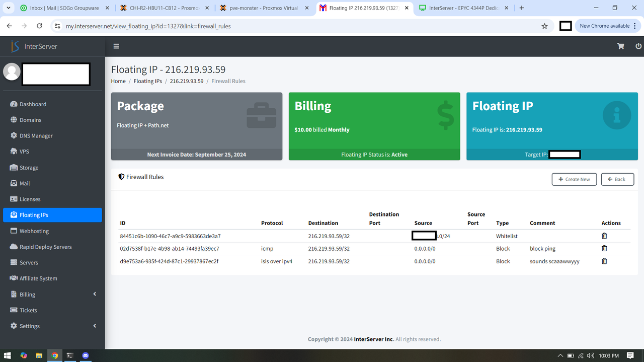Click rule ID 84451c6b-1090-46c7-a9c9-5983663de3a7
This screenshot has height=362, width=644.
(x=170, y=236)
